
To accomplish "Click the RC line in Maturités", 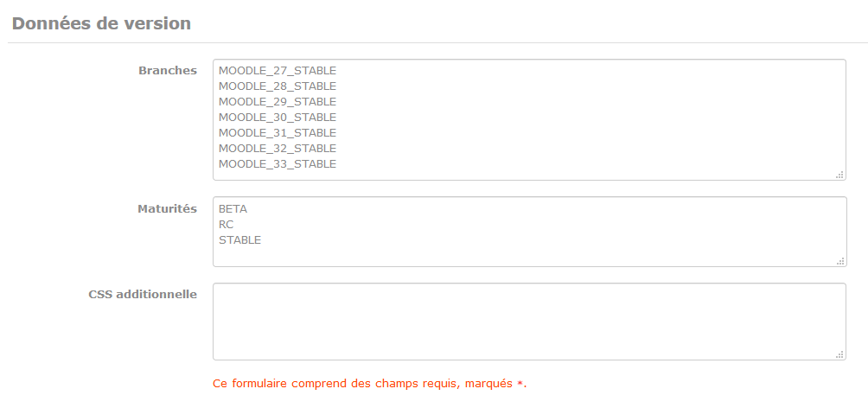I will pos(226,225).
